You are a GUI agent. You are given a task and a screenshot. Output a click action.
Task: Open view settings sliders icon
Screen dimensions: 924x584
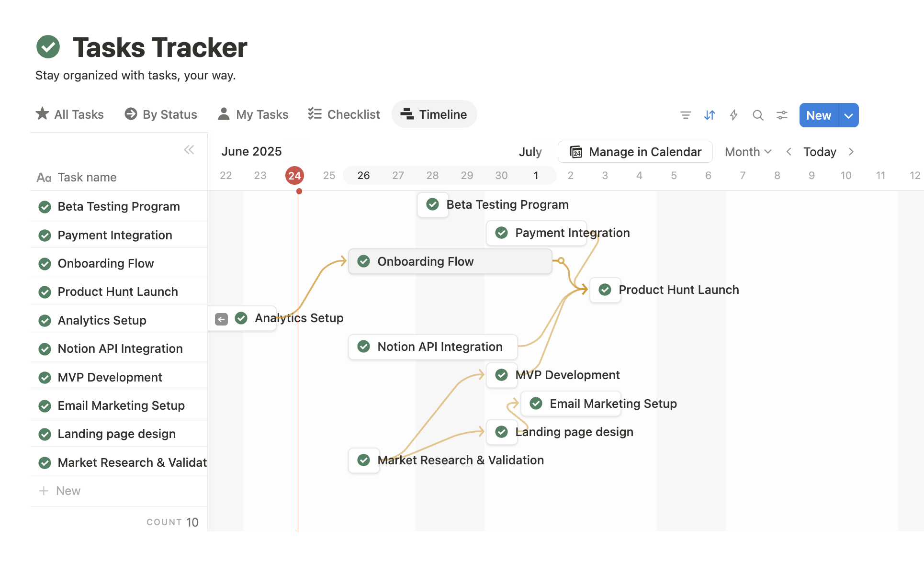click(x=782, y=115)
